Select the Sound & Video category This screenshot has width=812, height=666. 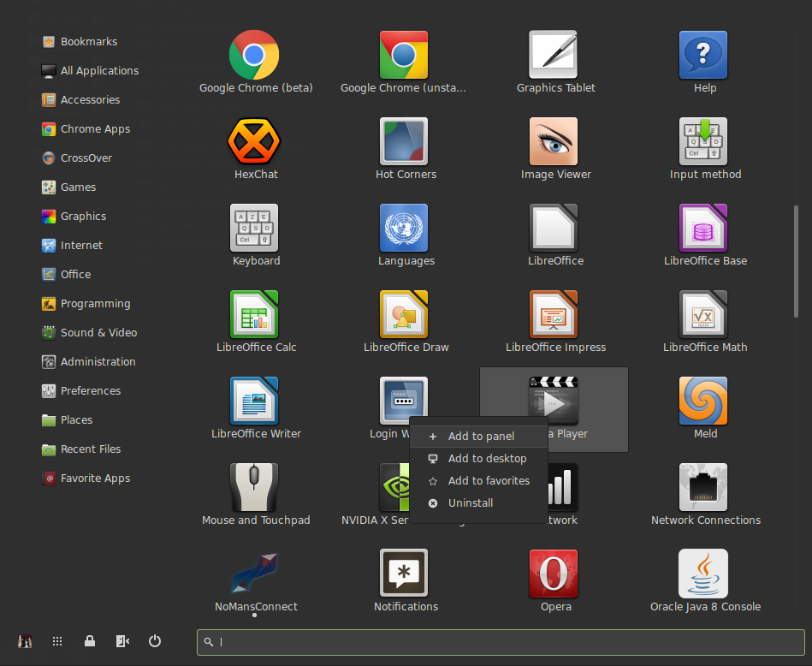tap(90, 333)
